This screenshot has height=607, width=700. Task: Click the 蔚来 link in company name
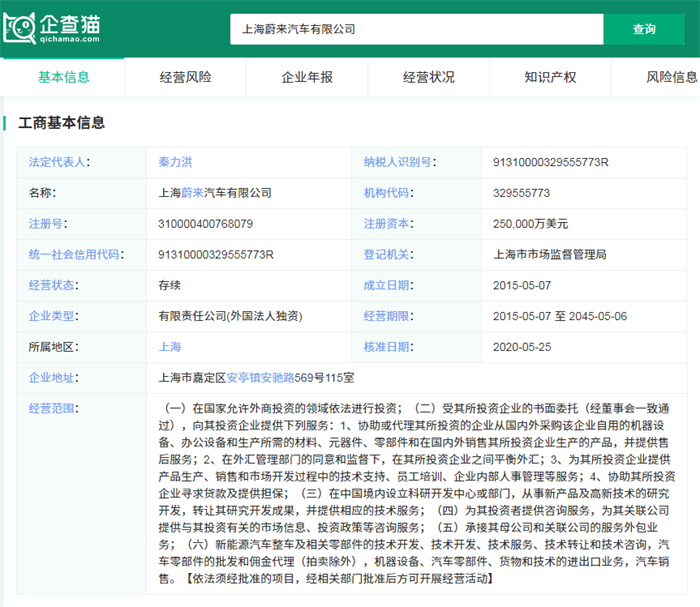(192, 193)
